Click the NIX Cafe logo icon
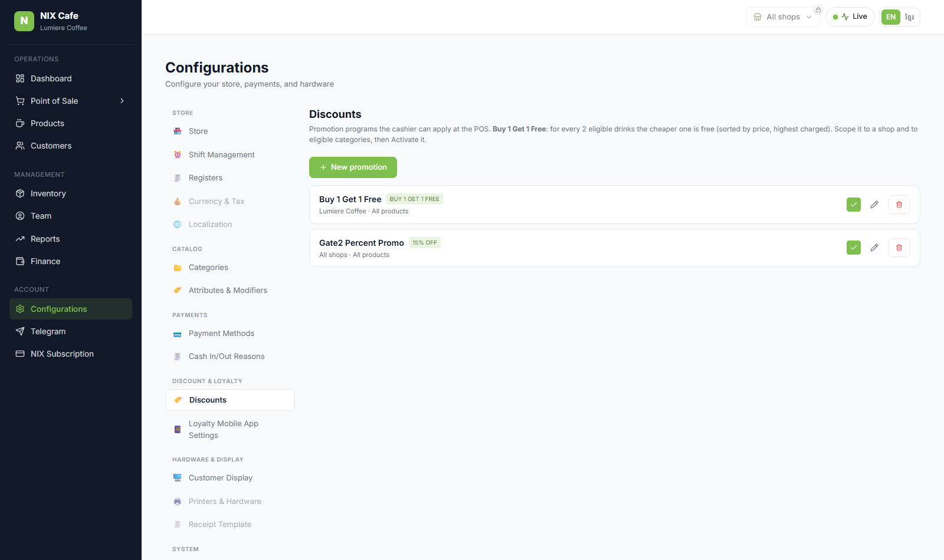The height and width of the screenshot is (560, 944). pyautogui.click(x=24, y=21)
